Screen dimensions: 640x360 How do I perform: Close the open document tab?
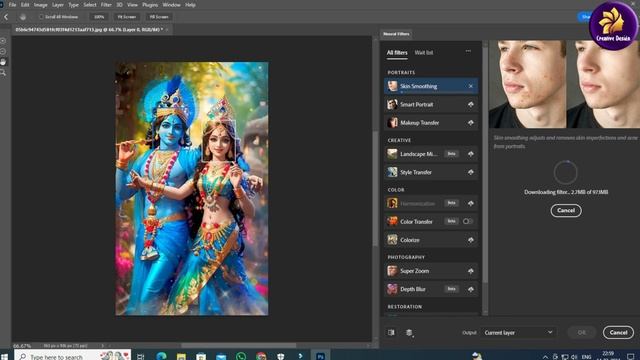coord(167,30)
